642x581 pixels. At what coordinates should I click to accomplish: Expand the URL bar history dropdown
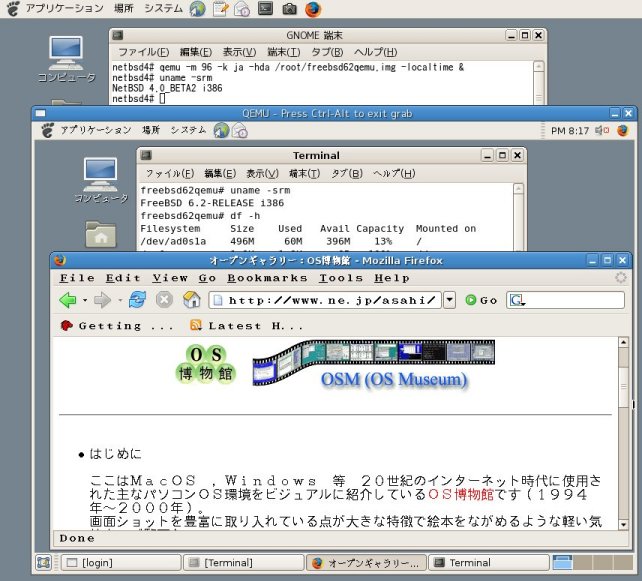pos(450,300)
